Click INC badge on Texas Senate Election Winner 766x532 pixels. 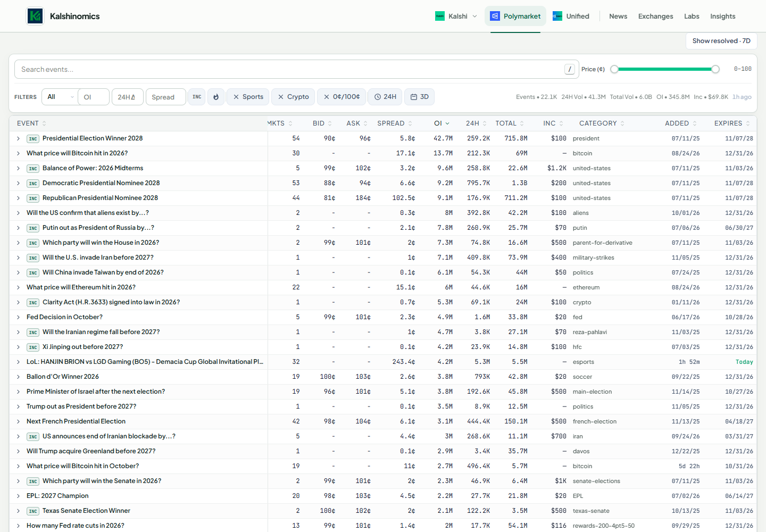click(x=33, y=511)
